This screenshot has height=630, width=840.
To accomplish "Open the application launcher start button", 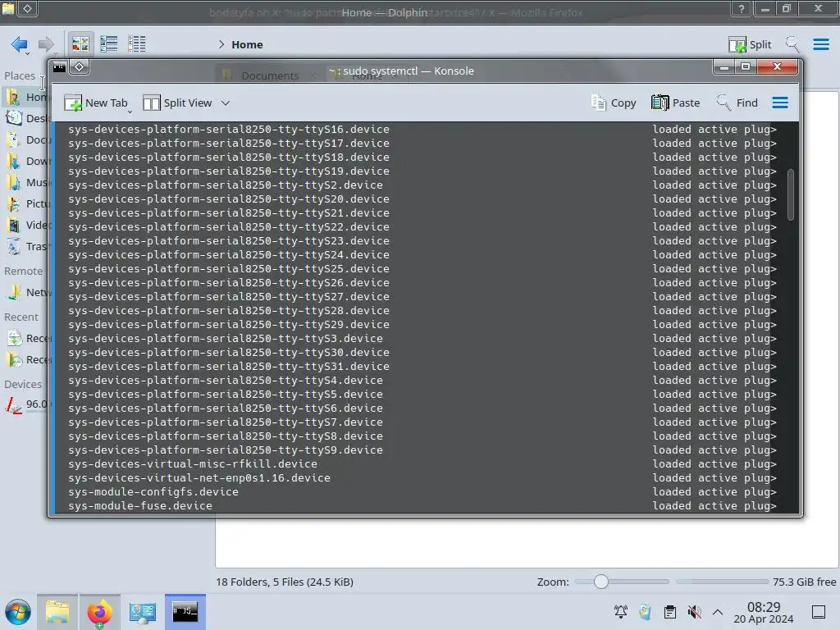I will click(x=18, y=612).
